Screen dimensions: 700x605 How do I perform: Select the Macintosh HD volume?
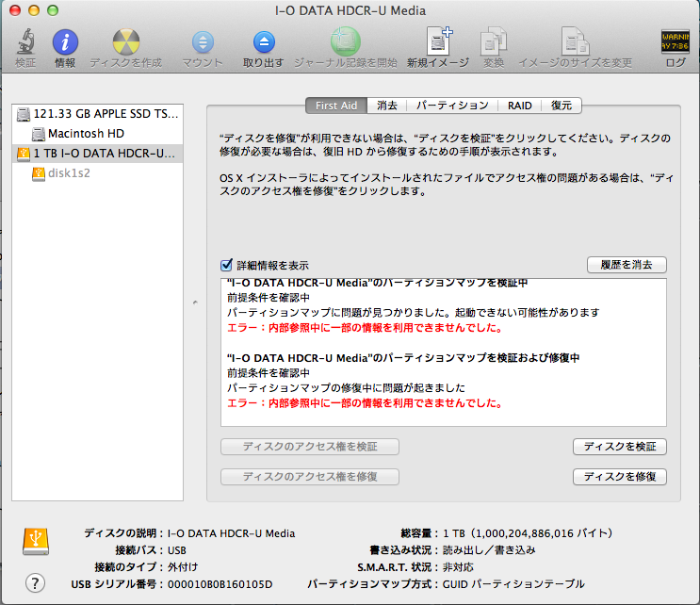pyautogui.click(x=85, y=134)
